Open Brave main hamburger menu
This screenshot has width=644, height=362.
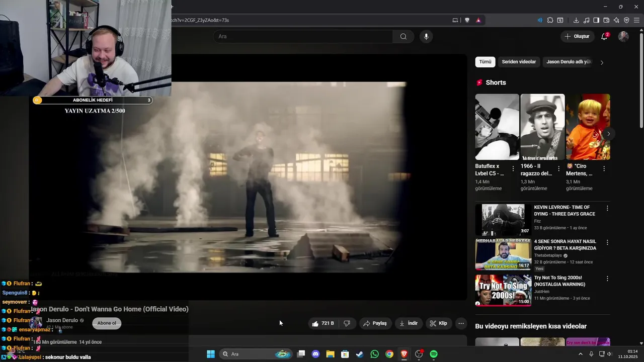pos(636,20)
